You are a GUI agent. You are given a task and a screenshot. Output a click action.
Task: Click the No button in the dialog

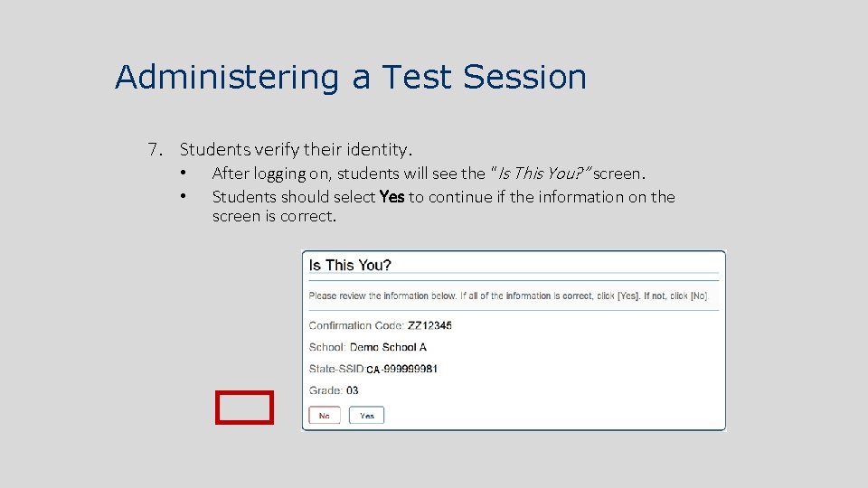coord(324,416)
